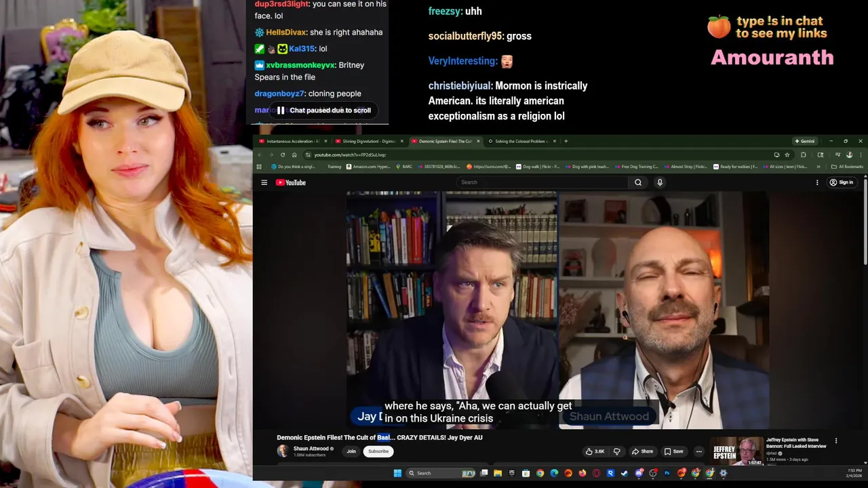The height and width of the screenshot is (488, 868).
Task: Start voice search with microphone icon
Action: coord(660,182)
